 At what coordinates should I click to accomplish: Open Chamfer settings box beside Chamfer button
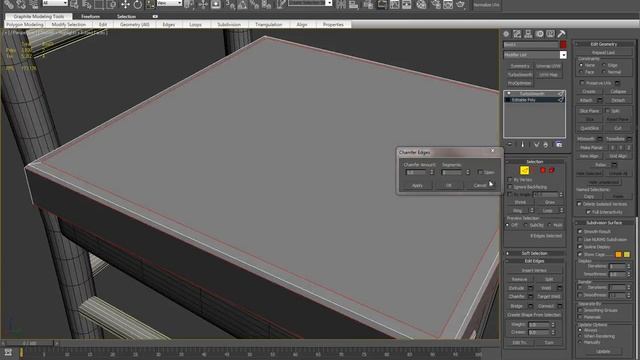click(x=530, y=296)
